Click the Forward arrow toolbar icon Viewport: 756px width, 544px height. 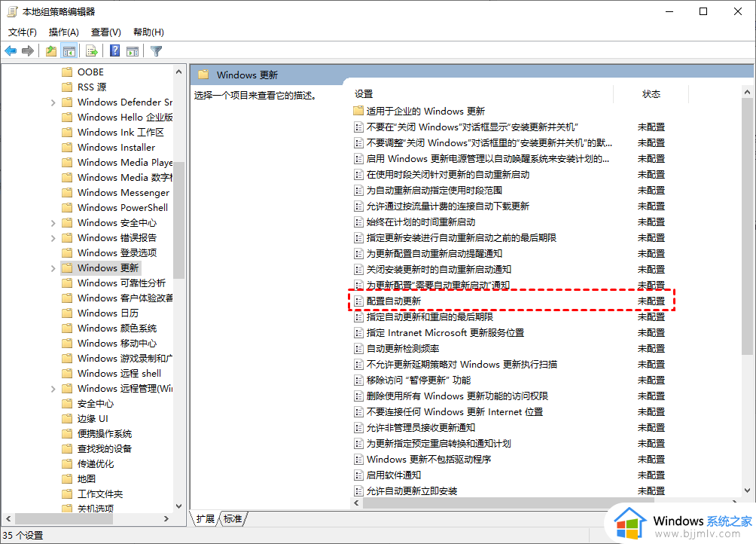coord(28,50)
